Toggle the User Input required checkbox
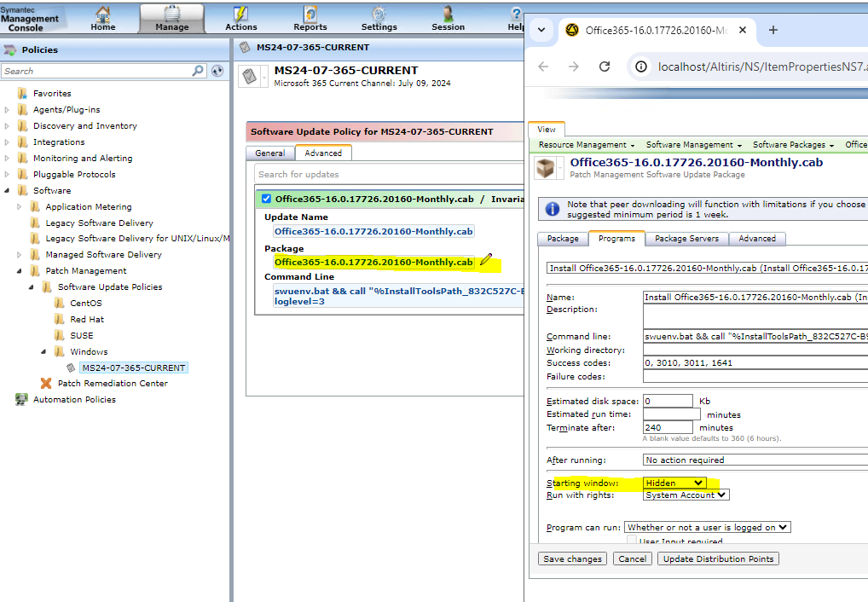868x602 pixels. pos(631,540)
